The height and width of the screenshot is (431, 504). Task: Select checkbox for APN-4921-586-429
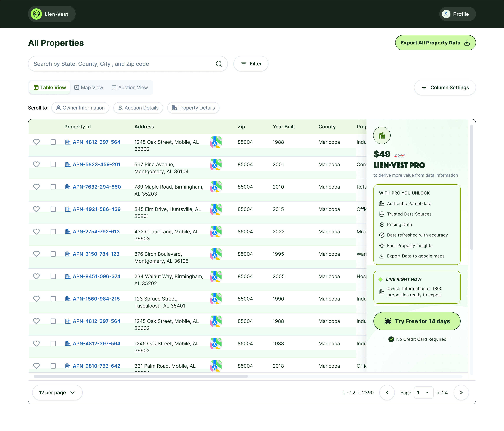tap(53, 209)
